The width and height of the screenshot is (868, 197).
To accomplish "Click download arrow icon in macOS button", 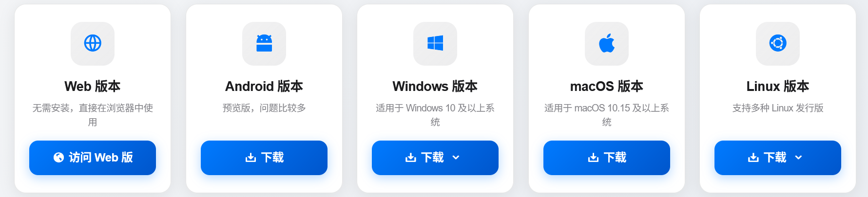I will click(x=593, y=158).
